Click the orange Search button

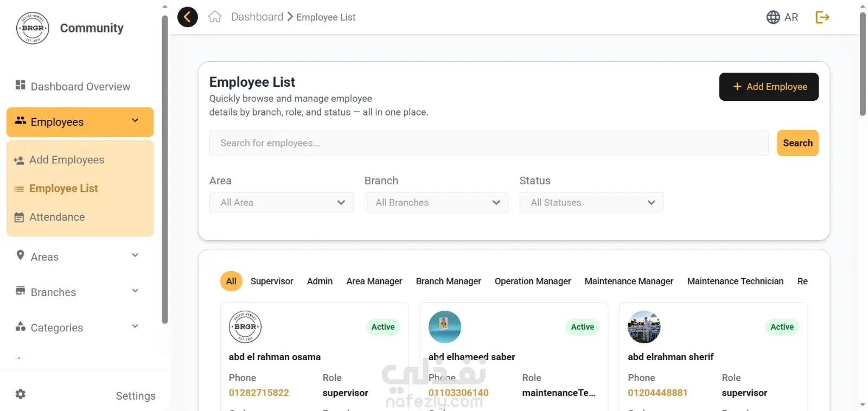point(797,143)
